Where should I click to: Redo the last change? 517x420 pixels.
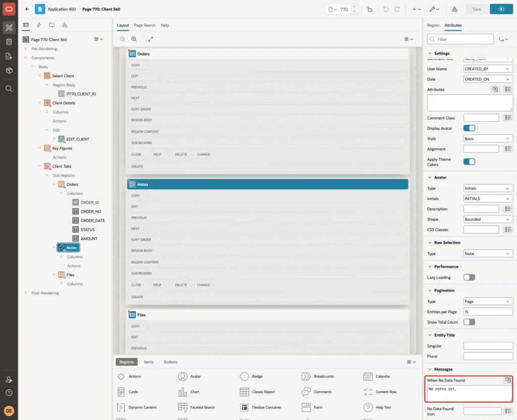pos(397,9)
